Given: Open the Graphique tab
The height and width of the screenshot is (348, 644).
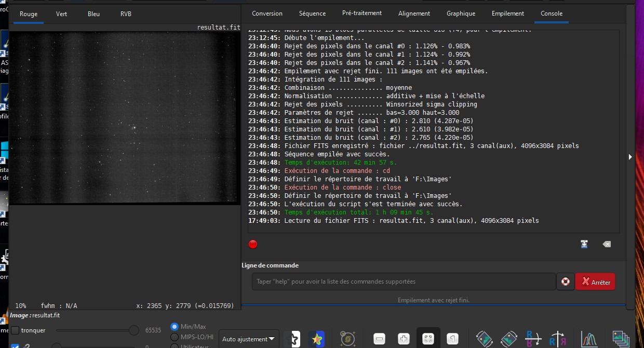Looking at the screenshot, I should [461, 14].
